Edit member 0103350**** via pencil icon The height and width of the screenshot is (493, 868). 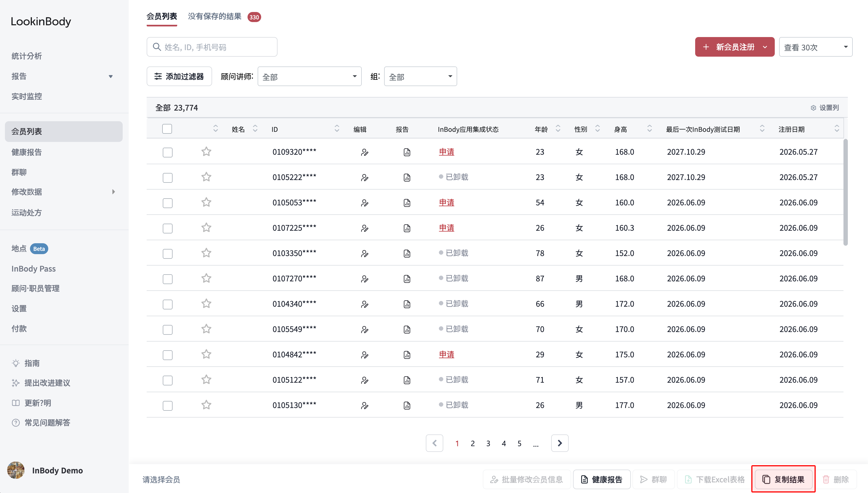point(364,254)
